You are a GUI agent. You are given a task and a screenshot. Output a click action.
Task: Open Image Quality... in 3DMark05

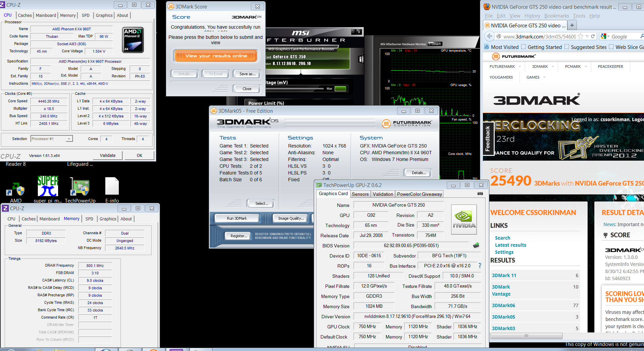coord(291,218)
